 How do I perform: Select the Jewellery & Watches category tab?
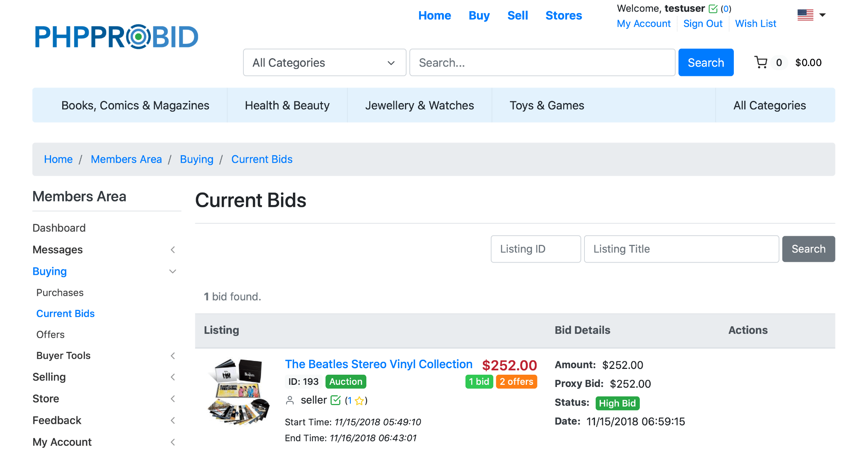pos(420,105)
